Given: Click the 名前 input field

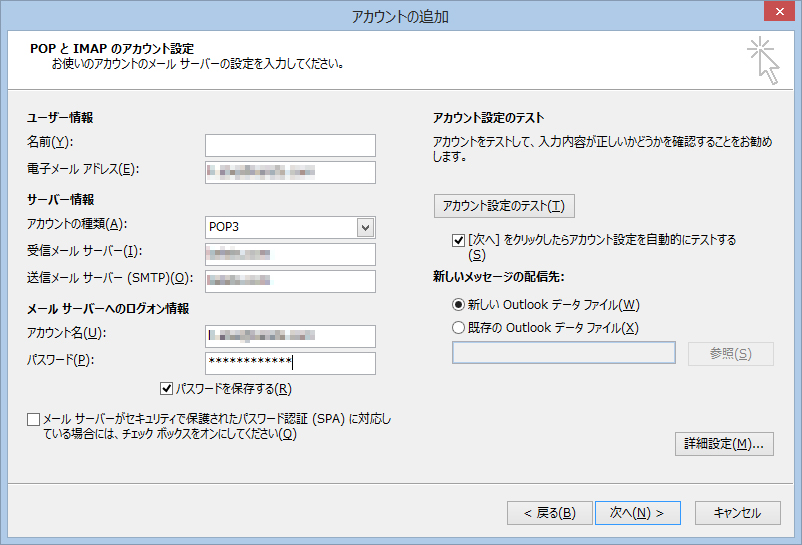Looking at the screenshot, I should coord(290,146).
